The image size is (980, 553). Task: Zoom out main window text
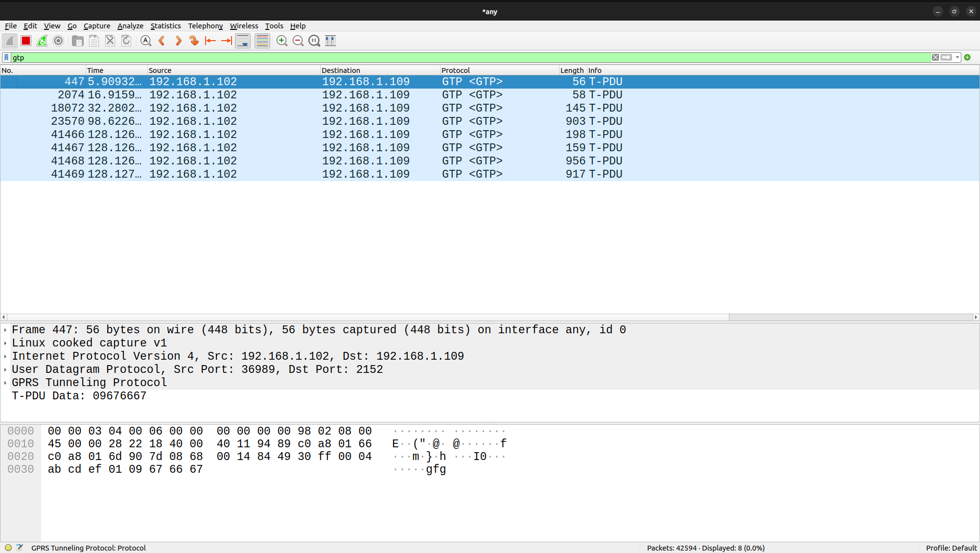click(298, 41)
